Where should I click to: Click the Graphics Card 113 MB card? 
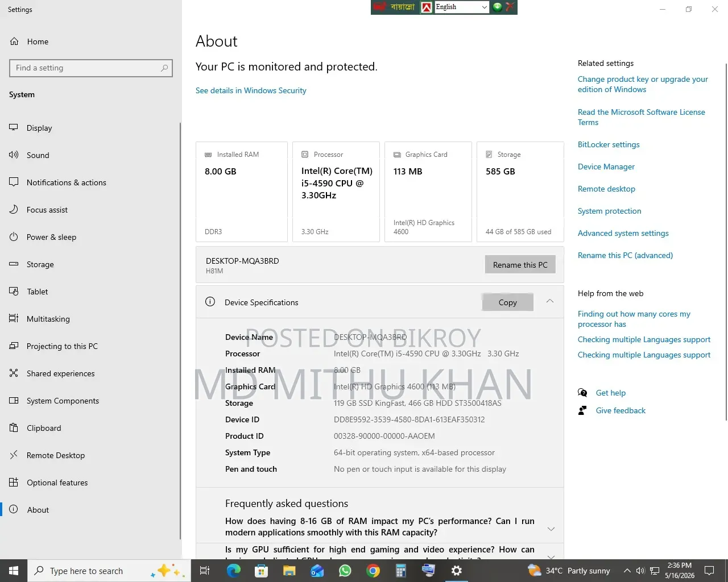point(428,192)
